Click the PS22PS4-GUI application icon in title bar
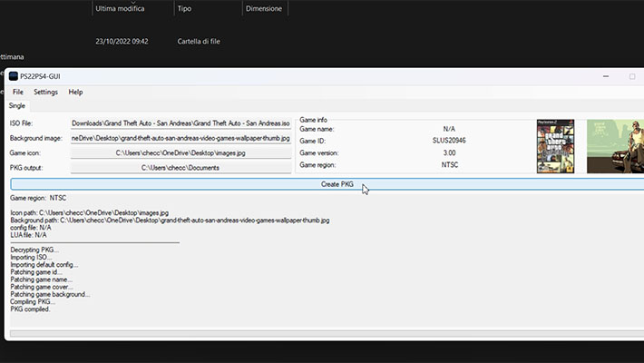This screenshot has width=644, height=363. tap(13, 76)
